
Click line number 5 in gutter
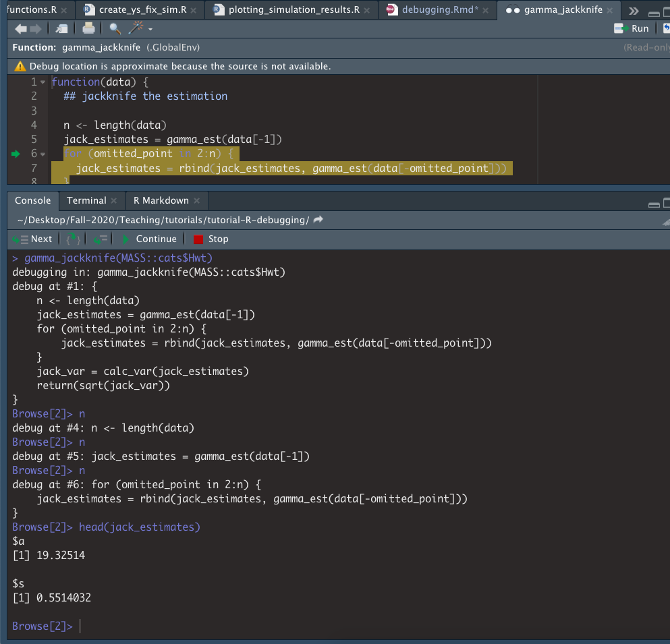pos(34,139)
